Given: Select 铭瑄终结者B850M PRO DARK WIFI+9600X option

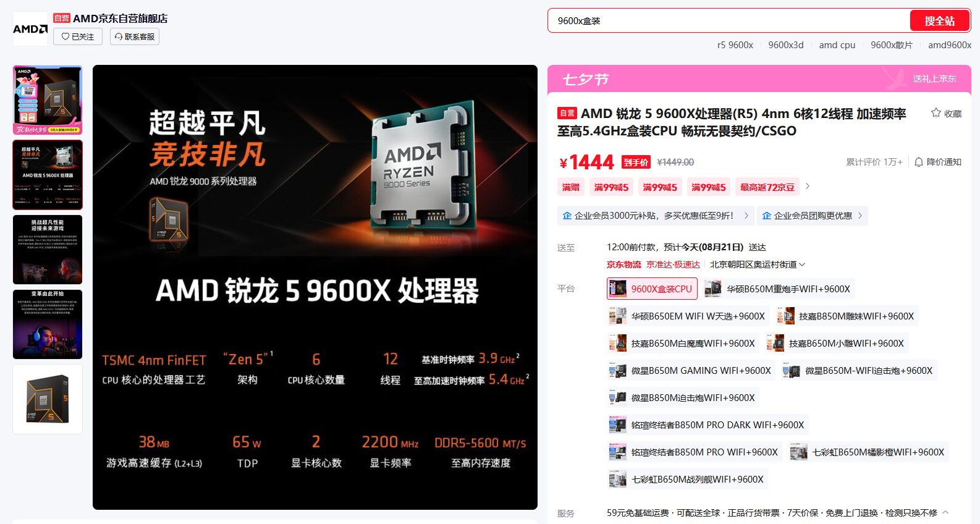Looking at the screenshot, I should click(708, 425).
